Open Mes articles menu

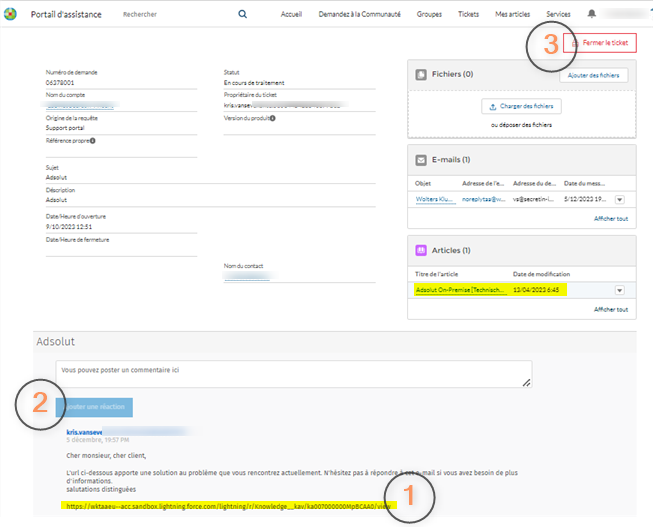pyautogui.click(x=512, y=14)
